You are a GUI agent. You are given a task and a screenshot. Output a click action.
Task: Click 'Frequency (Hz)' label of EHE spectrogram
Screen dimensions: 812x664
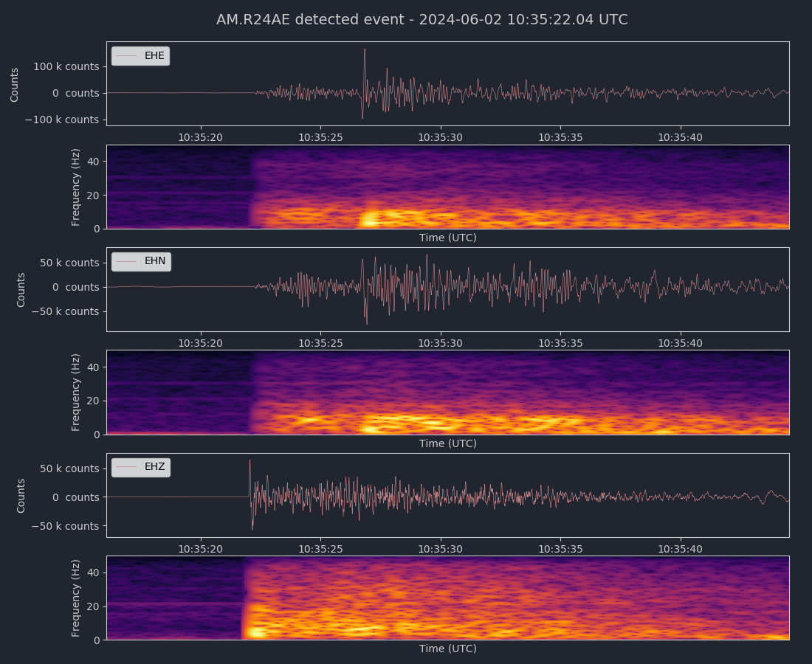pos(75,187)
